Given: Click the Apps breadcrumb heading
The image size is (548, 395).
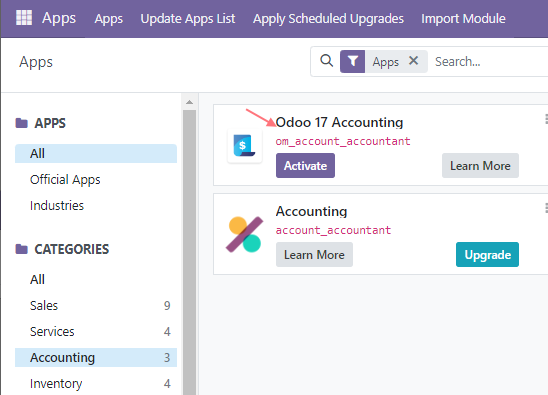Looking at the screenshot, I should pos(36,62).
